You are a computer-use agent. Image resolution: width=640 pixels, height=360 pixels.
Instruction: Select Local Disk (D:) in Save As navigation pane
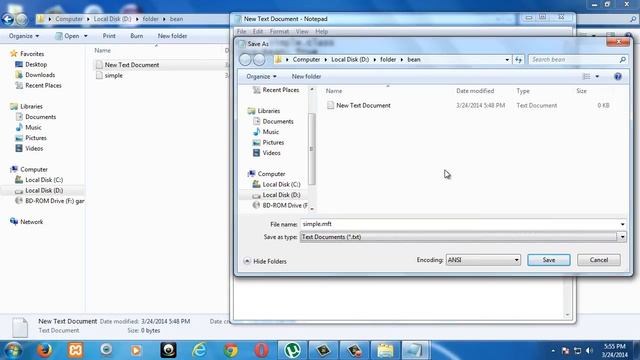point(276,195)
